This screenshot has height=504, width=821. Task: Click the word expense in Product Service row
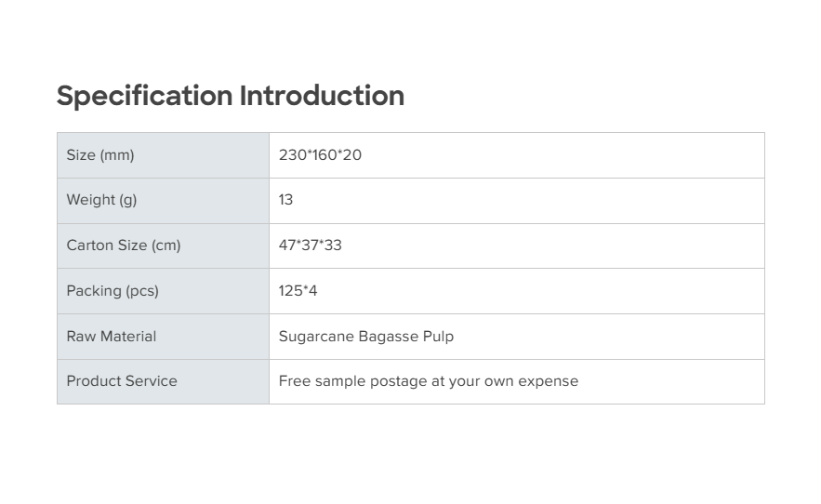tap(550, 381)
